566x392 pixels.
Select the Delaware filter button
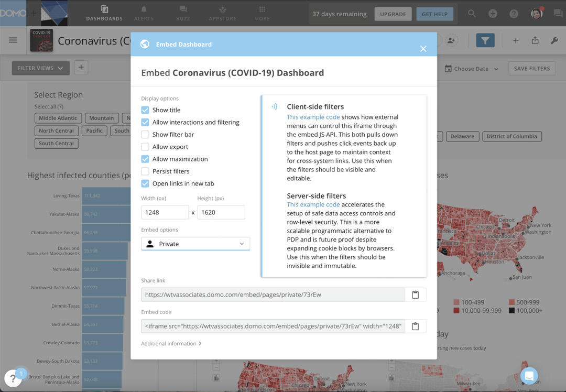[462, 136]
